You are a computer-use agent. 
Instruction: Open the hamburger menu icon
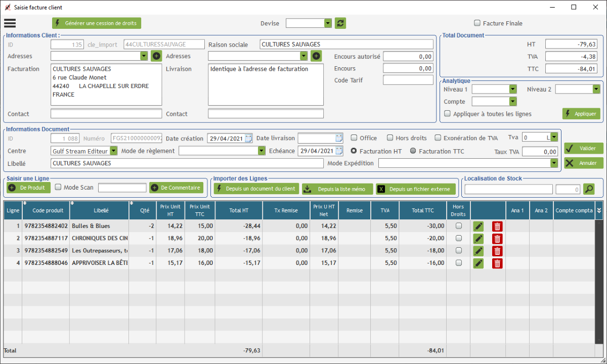(10, 23)
